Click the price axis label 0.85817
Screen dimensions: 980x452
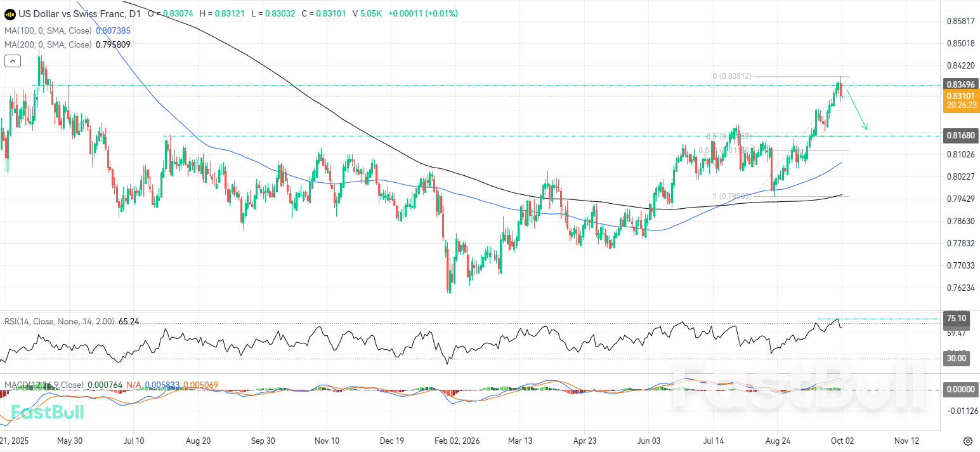click(960, 21)
